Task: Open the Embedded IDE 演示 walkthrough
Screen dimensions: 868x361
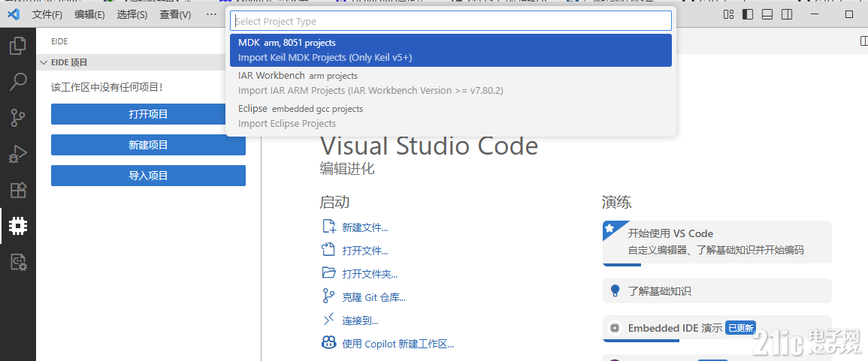Action: (x=717, y=329)
